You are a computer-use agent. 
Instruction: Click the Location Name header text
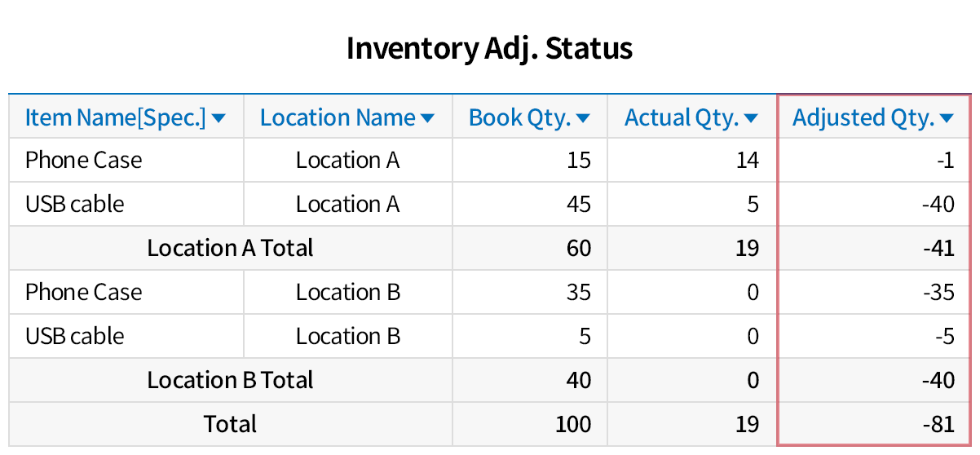pyautogui.click(x=338, y=118)
